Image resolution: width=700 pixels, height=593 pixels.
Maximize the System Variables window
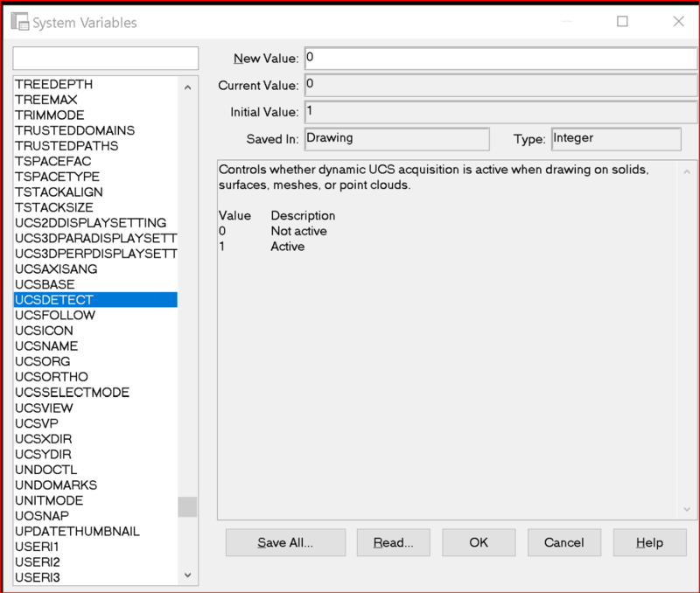(622, 22)
